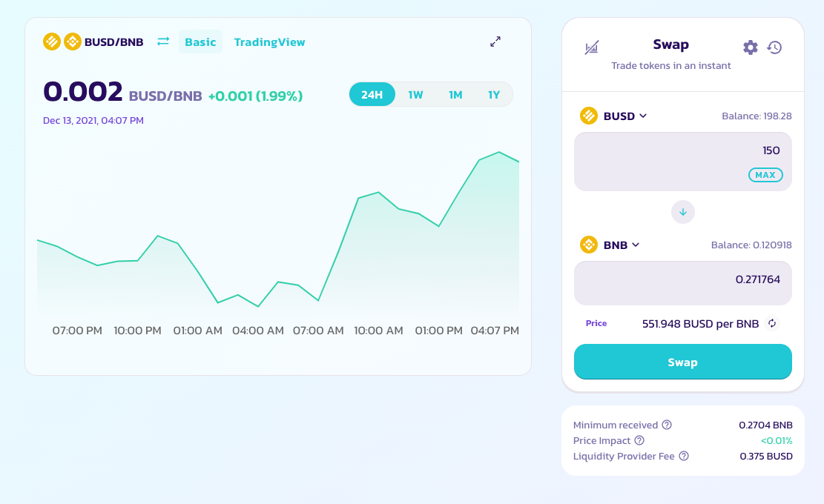Click the 10:00 PM axis label

pos(137,331)
